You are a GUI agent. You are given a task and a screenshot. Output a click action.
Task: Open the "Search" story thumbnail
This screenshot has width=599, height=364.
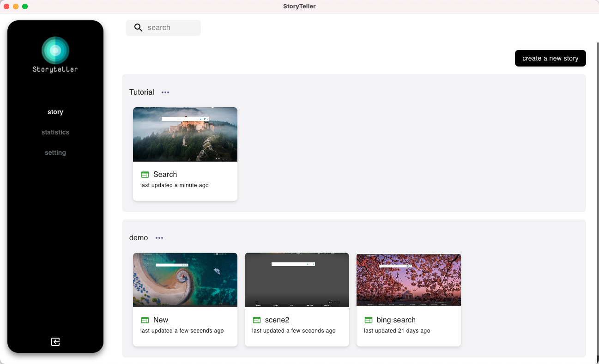tap(185, 134)
